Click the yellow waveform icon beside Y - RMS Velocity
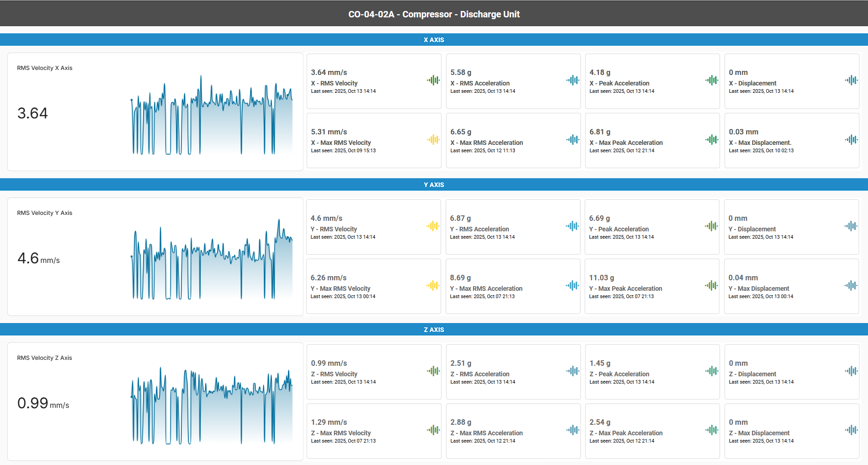868x465 pixels. [432, 226]
